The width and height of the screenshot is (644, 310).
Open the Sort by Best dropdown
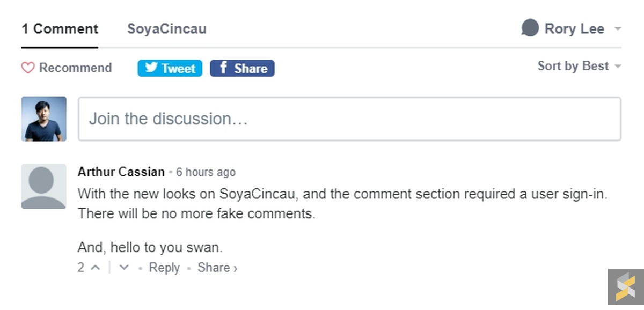(579, 66)
